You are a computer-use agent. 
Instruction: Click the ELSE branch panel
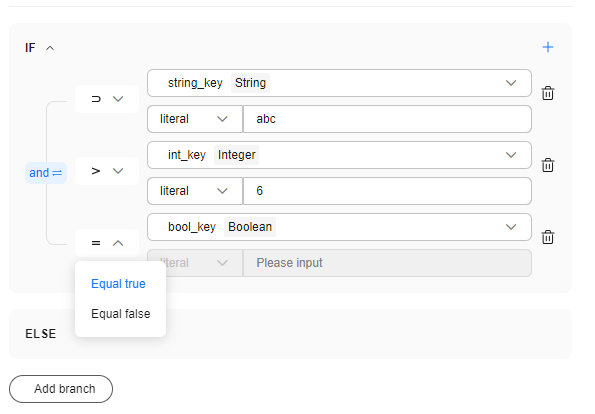[x=290, y=334]
